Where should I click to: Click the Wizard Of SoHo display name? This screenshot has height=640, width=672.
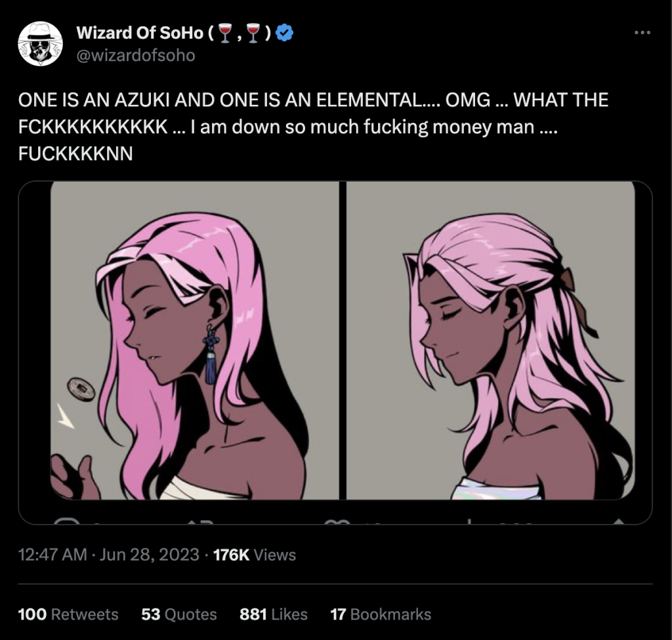point(140,33)
